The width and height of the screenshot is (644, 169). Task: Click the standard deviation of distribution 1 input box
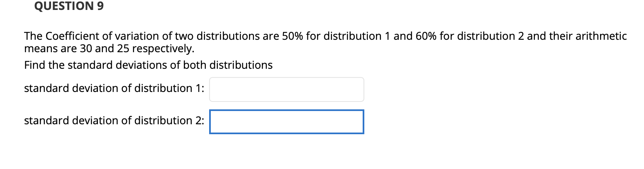(x=286, y=89)
